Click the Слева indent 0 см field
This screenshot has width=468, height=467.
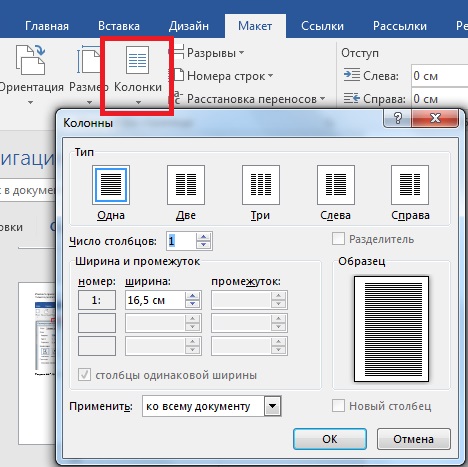coord(439,76)
